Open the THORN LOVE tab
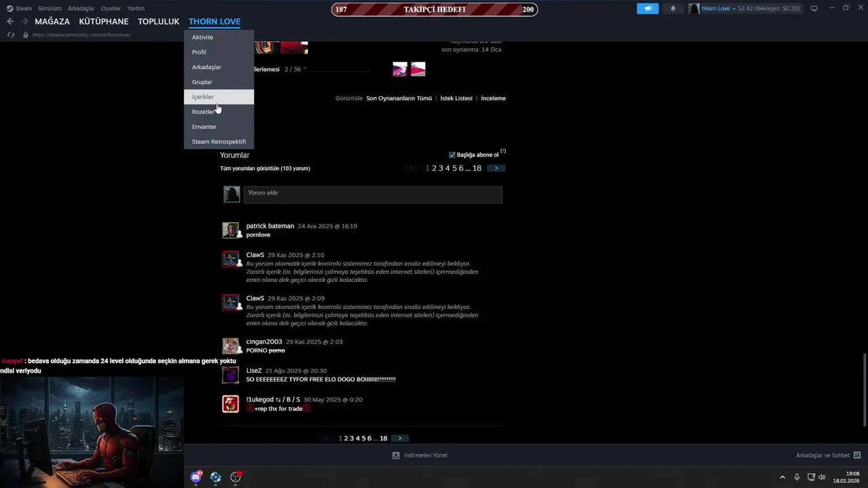This screenshot has height=488, width=868. (x=214, y=22)
